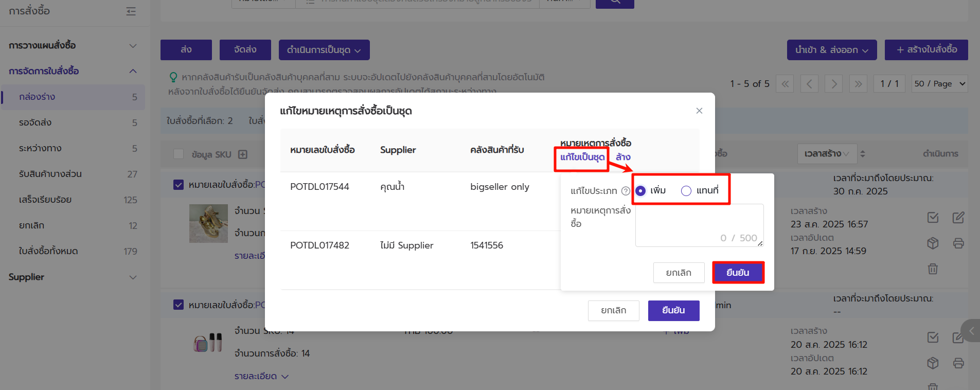
Task: Close the batch edit remark dialog
Action: pyautogui.click(x=699, y=111)
